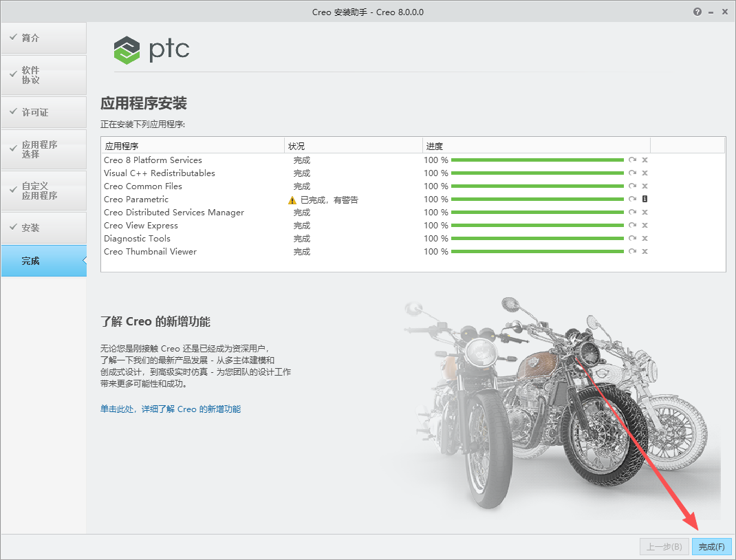Open help via the question mark icon

(x=697, y=11)
